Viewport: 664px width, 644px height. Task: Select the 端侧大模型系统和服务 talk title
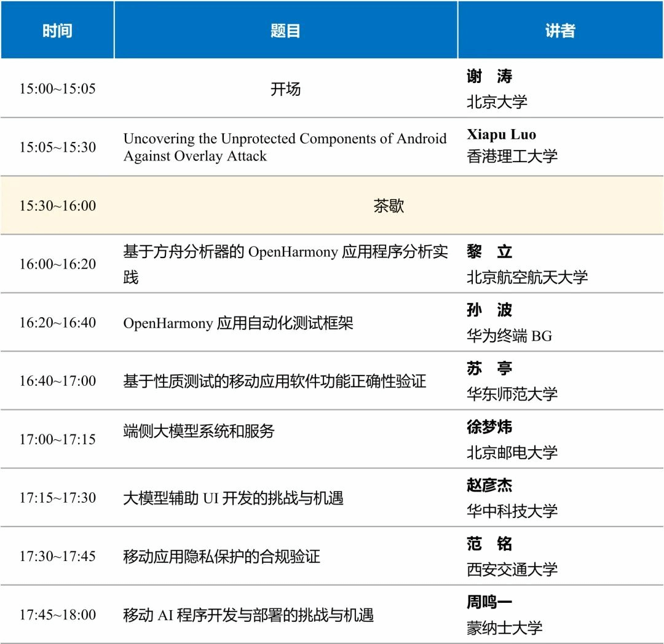[x=199, y=431]
